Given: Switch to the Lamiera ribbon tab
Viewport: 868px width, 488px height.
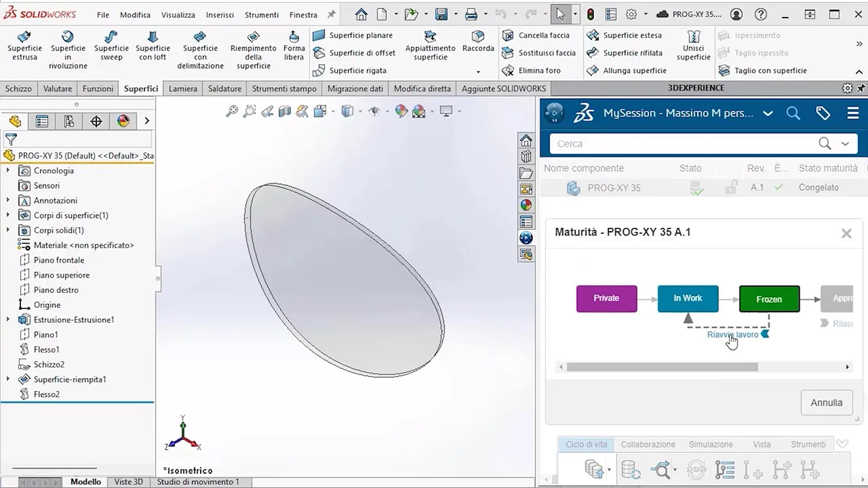Looking at the screenshot, I should pyautogui.click(x=182, y=88).
